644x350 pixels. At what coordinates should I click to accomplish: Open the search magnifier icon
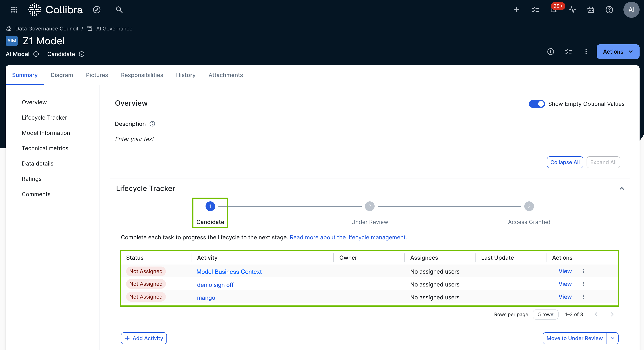pos(119,10)
